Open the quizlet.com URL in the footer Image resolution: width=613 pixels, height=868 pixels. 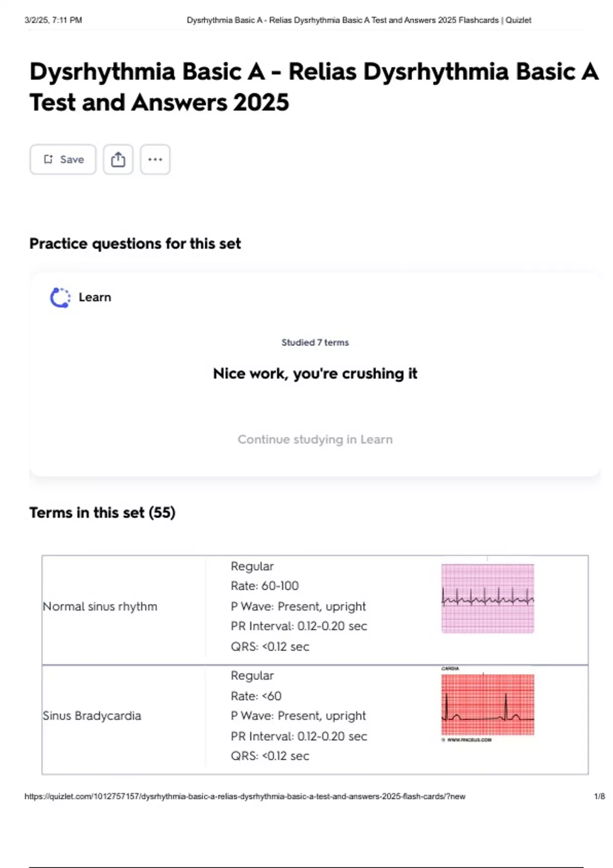245,797
